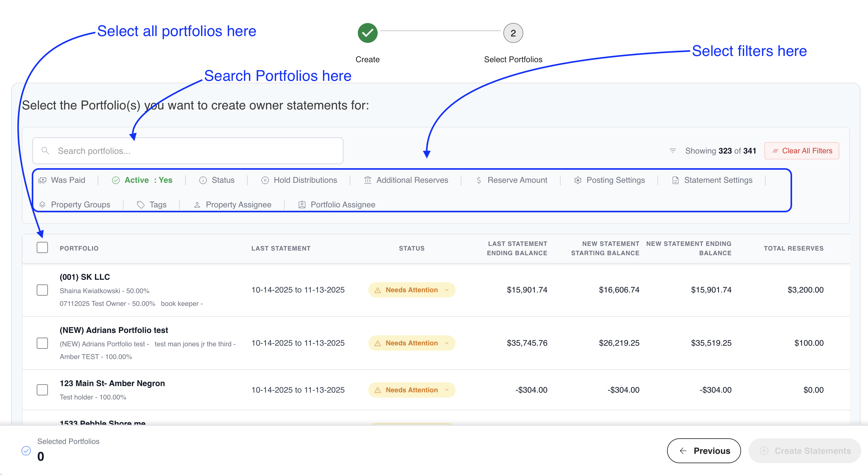Viewport: 868px width, 475px height.
Task: Open the Active : Yes filter
Action: (142, 180)
